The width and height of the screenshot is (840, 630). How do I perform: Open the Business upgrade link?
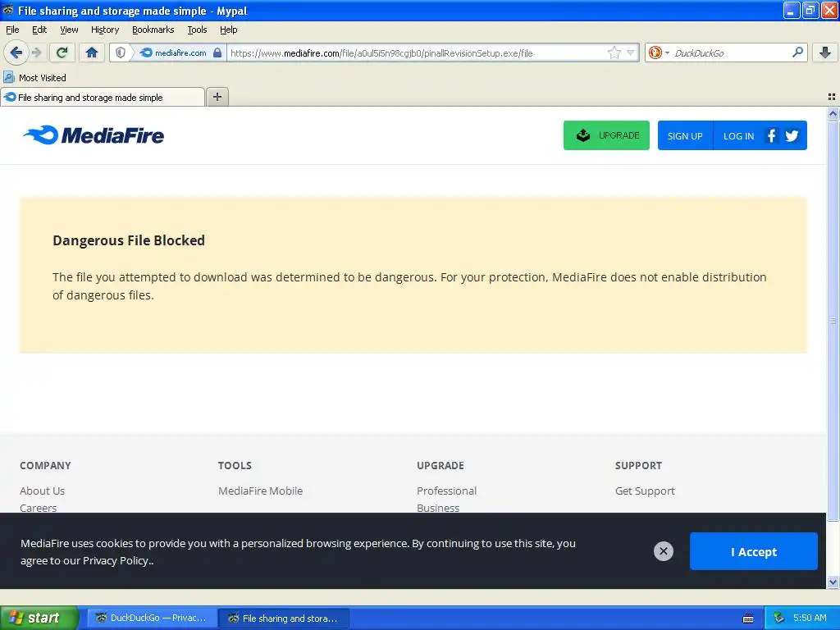438,508
